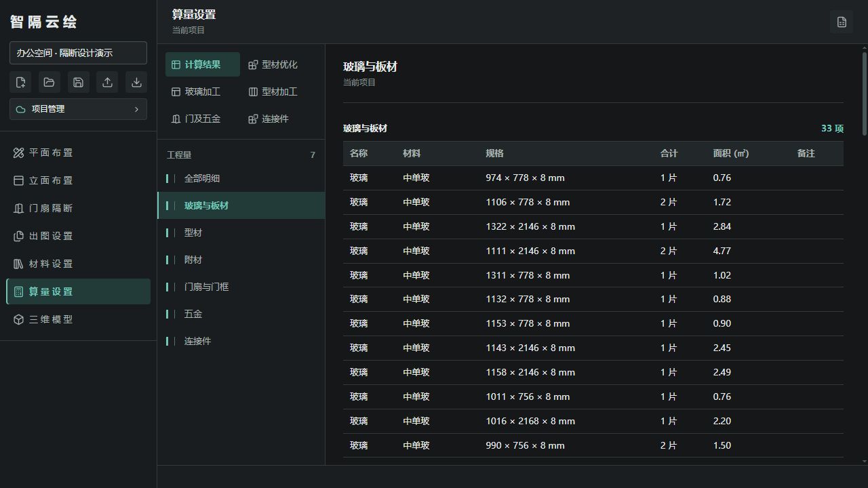Open 门扇与门框 in the 工程量 list
The width and height of the screenshot is (868, 488).
241,287
